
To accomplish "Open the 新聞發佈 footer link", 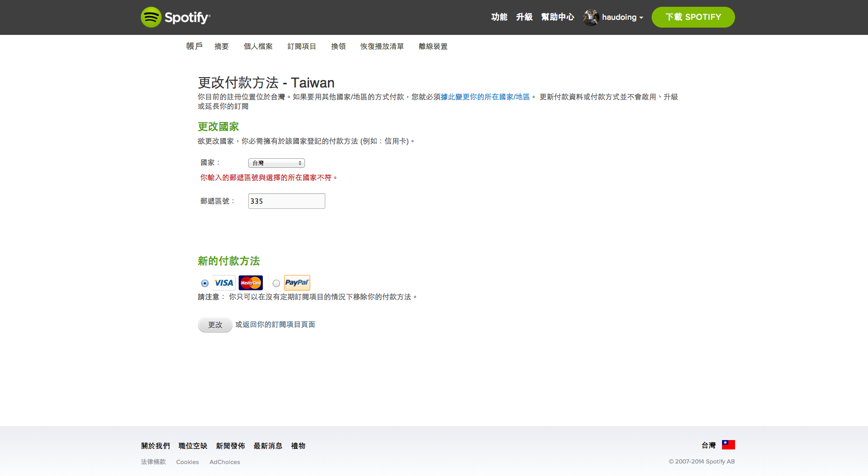I will click(x=230, y=446).
